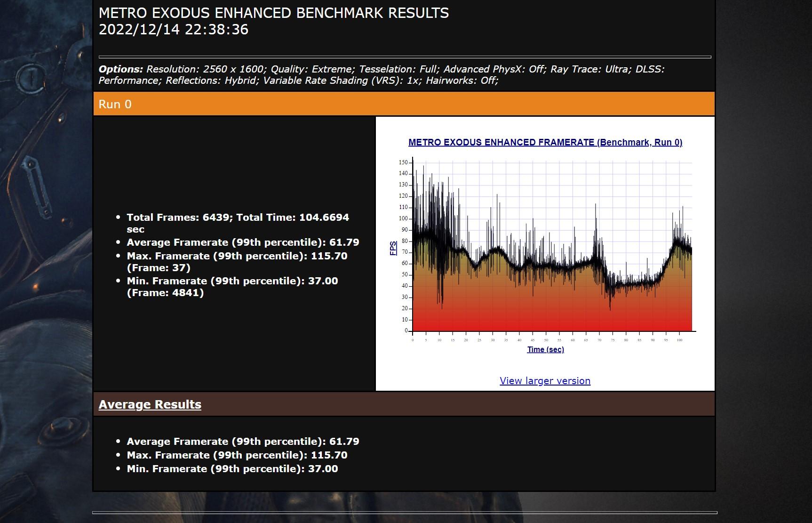Click the framerate benchmark chart thumbnail
The height and width of the screenshot is (523, 812).
pos(545,245)
